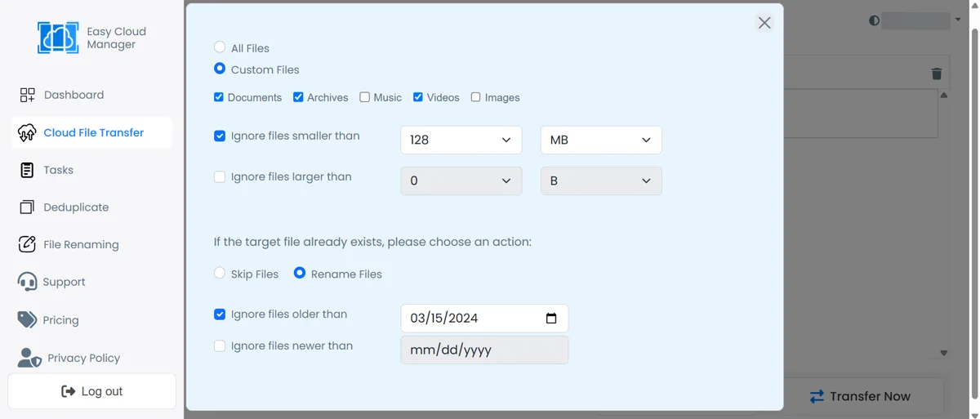Toggle the dark mode contrast icon
Viewport: 980px width, 419px height.
874,20
